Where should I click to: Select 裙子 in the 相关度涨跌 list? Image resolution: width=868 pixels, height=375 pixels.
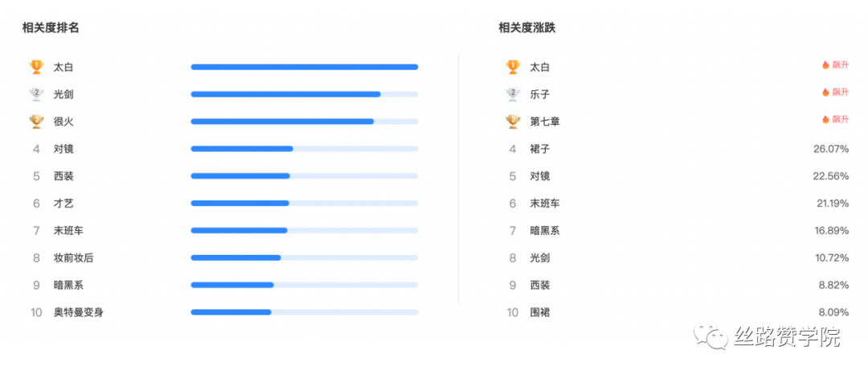(540, 148)
